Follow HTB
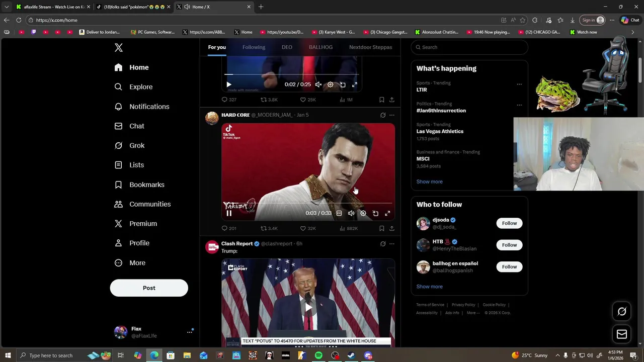This screenshot has height=362, width=644. coord(509,245)
